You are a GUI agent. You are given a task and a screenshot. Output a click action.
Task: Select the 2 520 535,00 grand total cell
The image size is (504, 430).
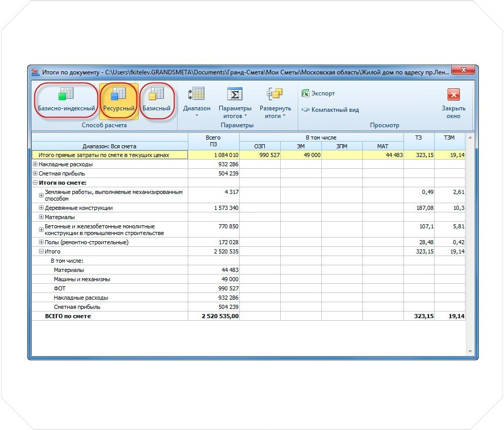(214, 316)
